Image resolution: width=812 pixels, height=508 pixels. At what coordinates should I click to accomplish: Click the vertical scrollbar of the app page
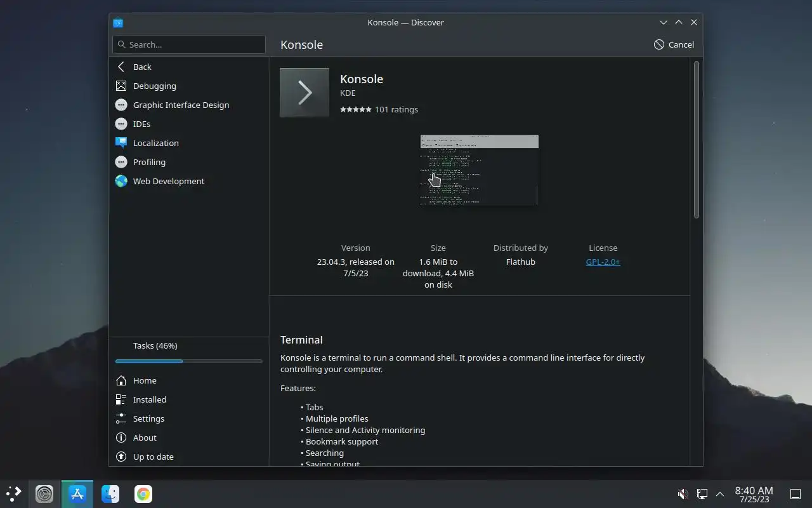(697, 140)
